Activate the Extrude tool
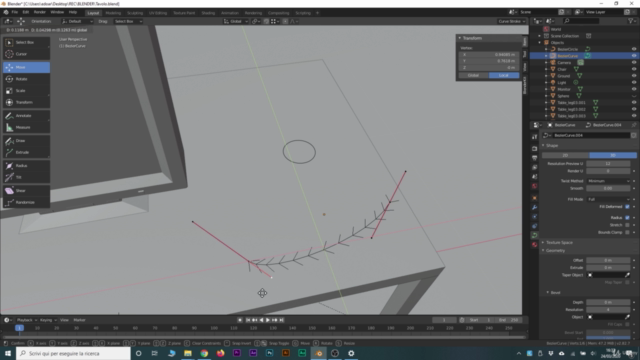The height and width of the screenshot is (360, 640). click(26, 152)
